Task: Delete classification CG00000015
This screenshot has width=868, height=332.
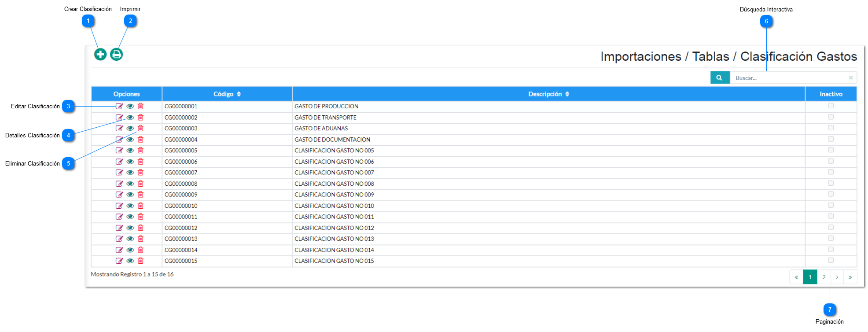Action: point(140,261)
